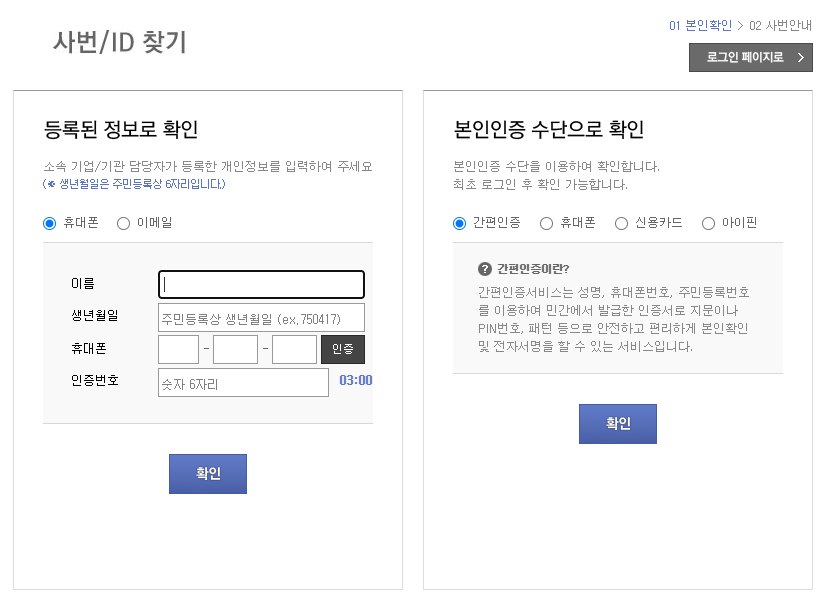Viewport: 840px width, 599px height.
Task: Click the first 휴대폰 number box
Action: [178, 348]
